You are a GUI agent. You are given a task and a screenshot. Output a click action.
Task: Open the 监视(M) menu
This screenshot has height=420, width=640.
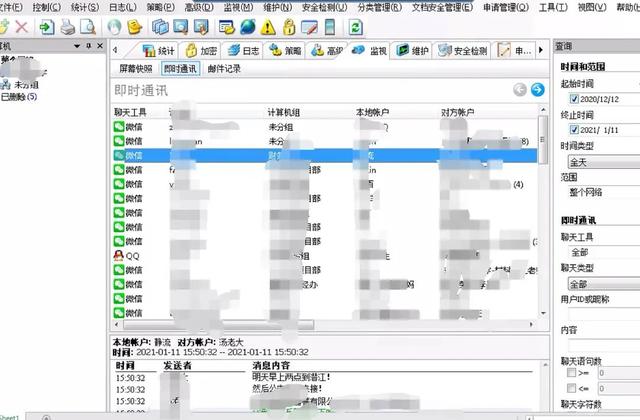(x=238, y=7)
